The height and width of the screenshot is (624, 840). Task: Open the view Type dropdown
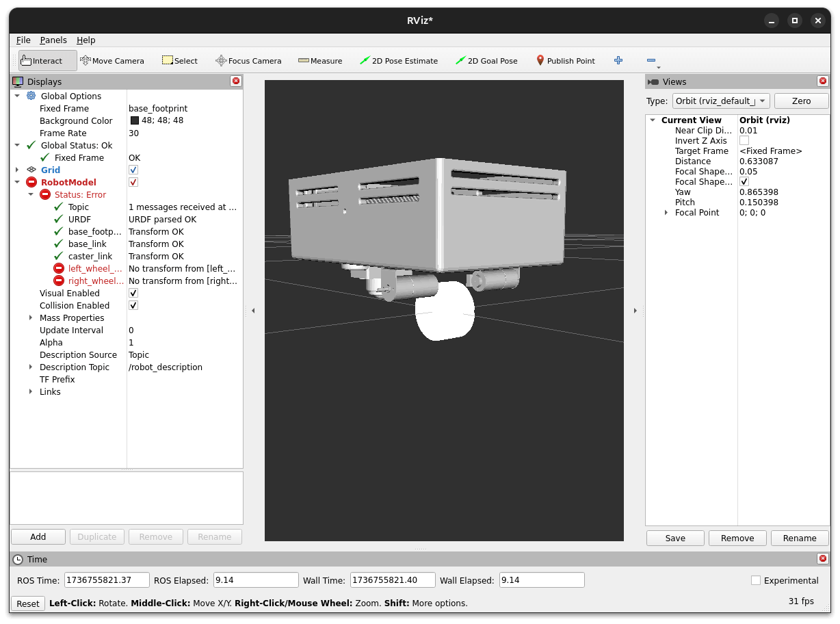721,101
